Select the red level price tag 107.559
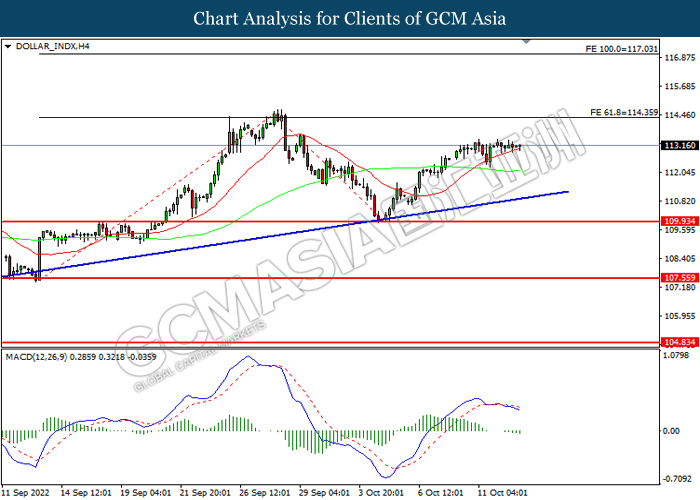Viewport: 700px width, 500px height. tap(679, 278)
